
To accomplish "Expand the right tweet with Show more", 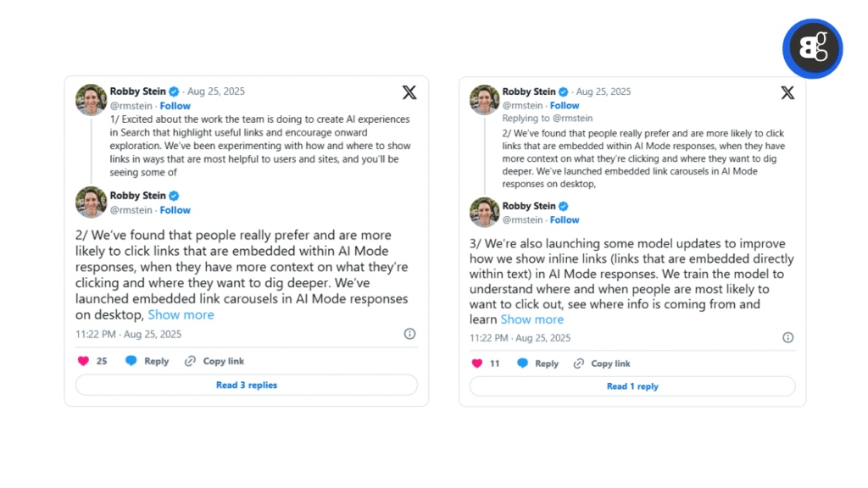I will tap(531, 319).
